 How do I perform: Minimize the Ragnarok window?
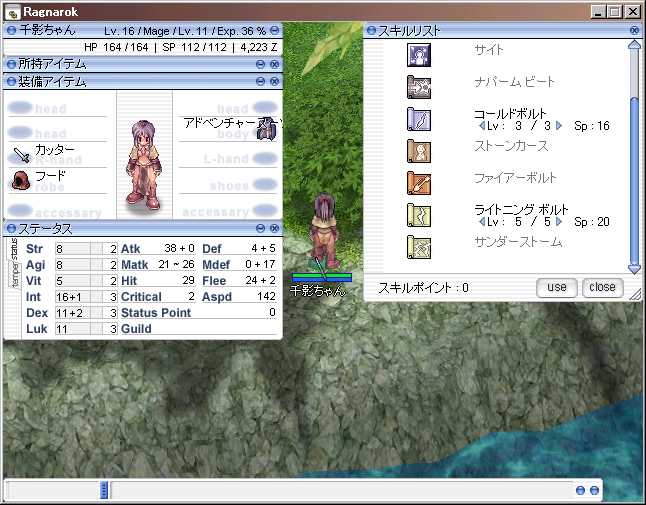tap(598, 12)
